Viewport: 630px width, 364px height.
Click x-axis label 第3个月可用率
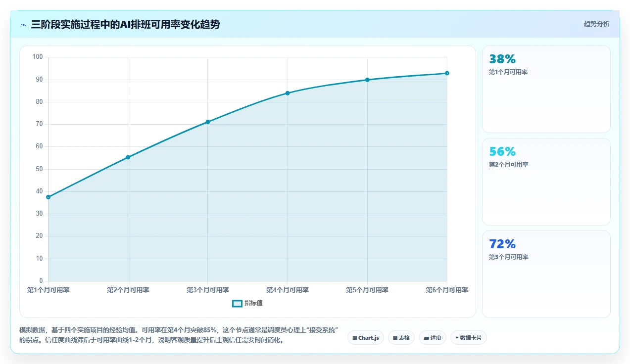click(x=208, y=290)
